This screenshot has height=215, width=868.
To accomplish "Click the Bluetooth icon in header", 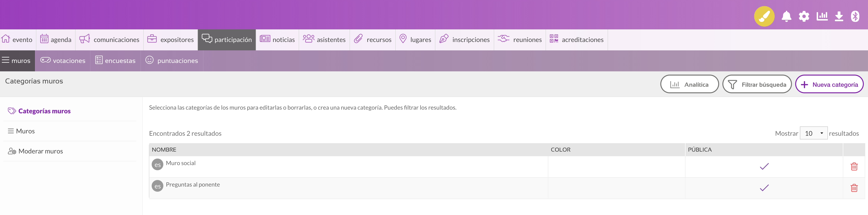I will (x=855, y=16).
